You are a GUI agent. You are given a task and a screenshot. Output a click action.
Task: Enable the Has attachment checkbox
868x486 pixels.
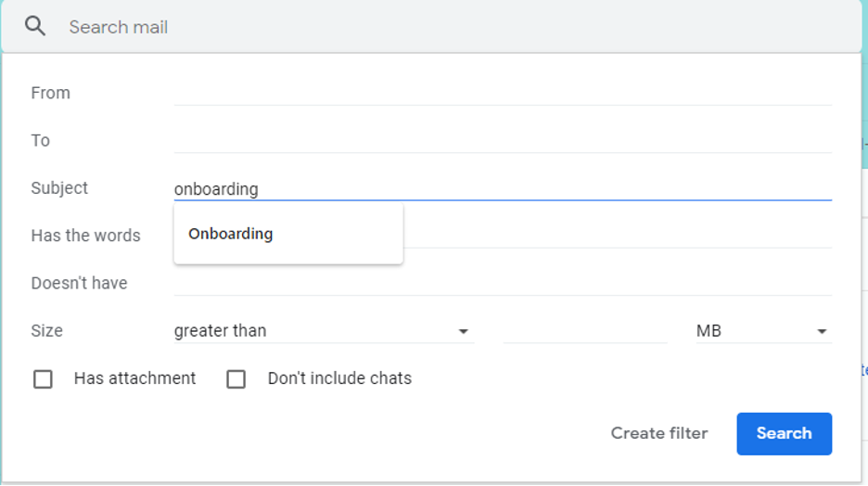(43, 379)
